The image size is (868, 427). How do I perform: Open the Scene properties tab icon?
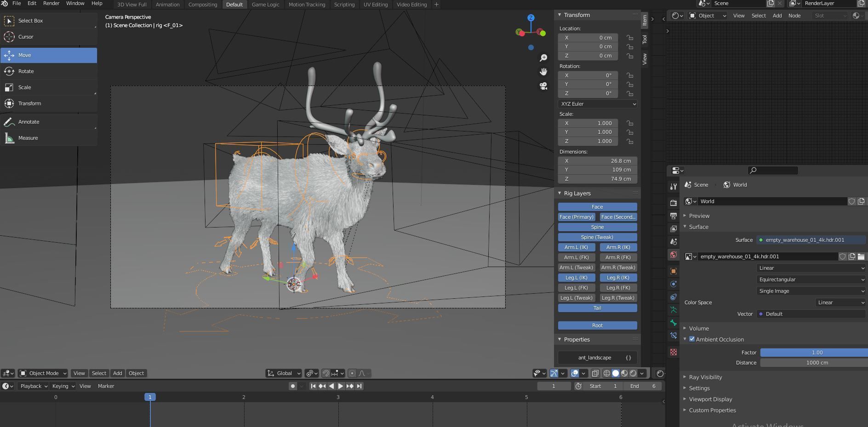674,241
